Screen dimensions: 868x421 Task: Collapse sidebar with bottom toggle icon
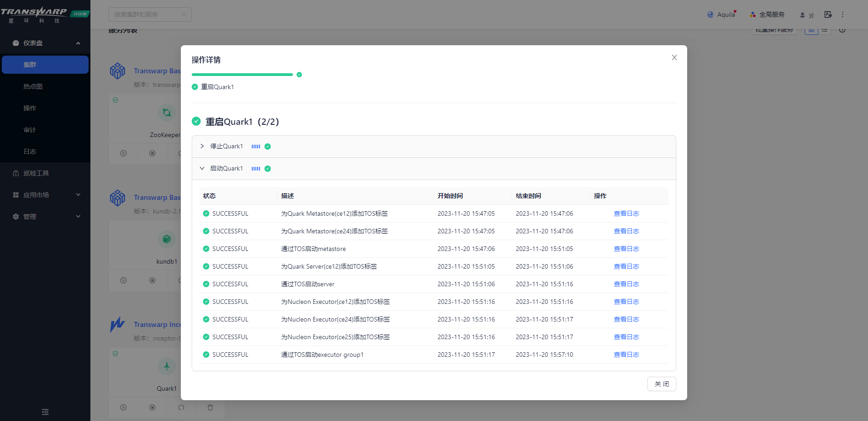[45, 412]
